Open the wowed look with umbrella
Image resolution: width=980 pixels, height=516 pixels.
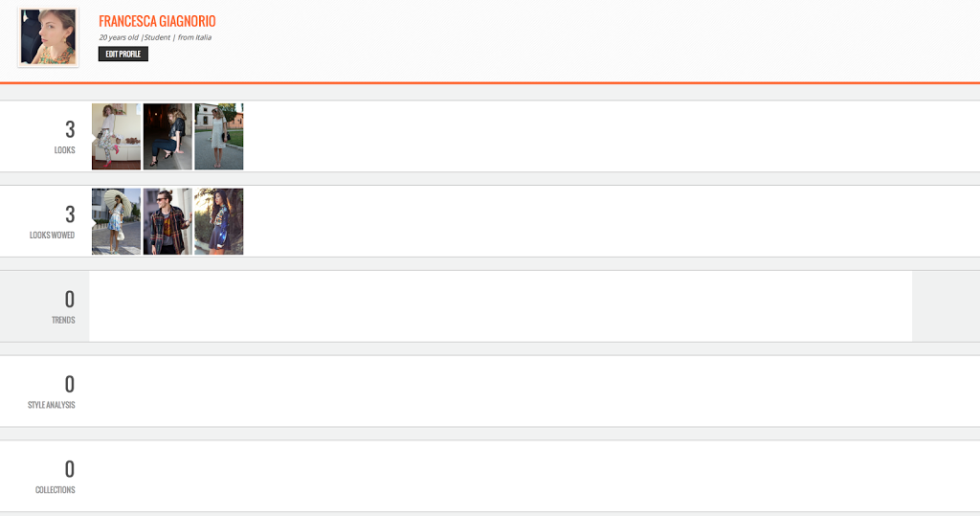pyautogui.click(x=116, y=221)
